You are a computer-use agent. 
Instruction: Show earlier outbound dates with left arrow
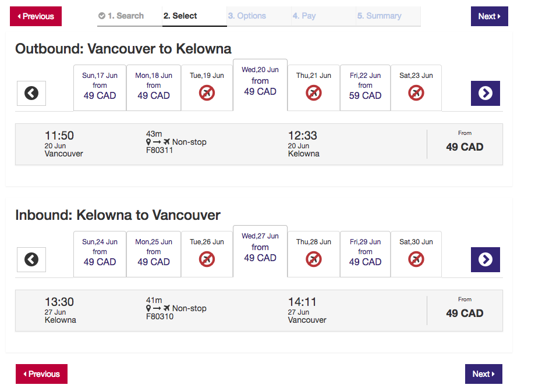point(31,93)
